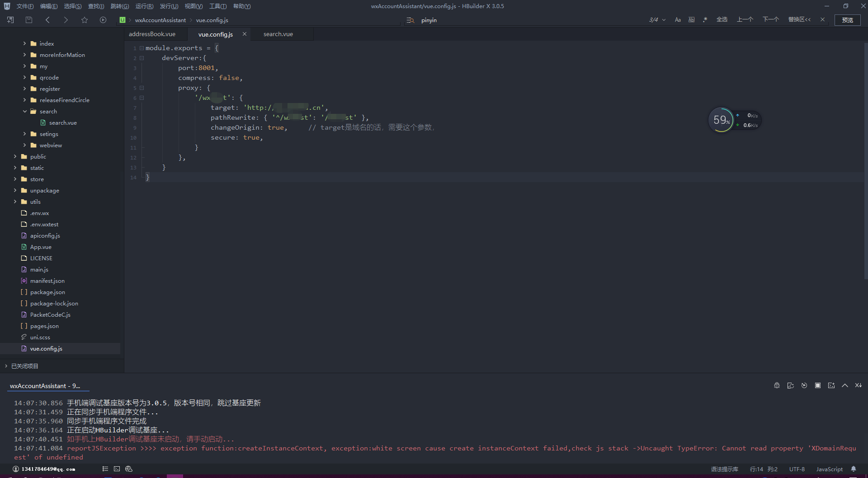Screen dimensions: 868x478
Task: Close the search bar with X
Action: pyautogui.click(x=823, y=19)
